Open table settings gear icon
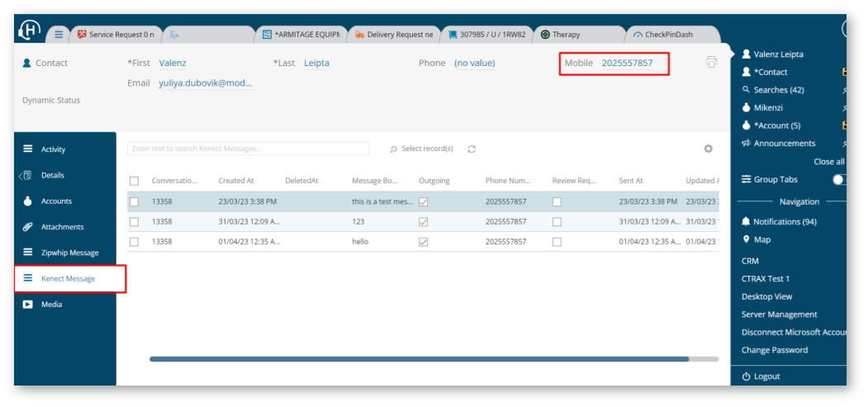The height and width of the screenshot is (407, 868). click(708, 149)
